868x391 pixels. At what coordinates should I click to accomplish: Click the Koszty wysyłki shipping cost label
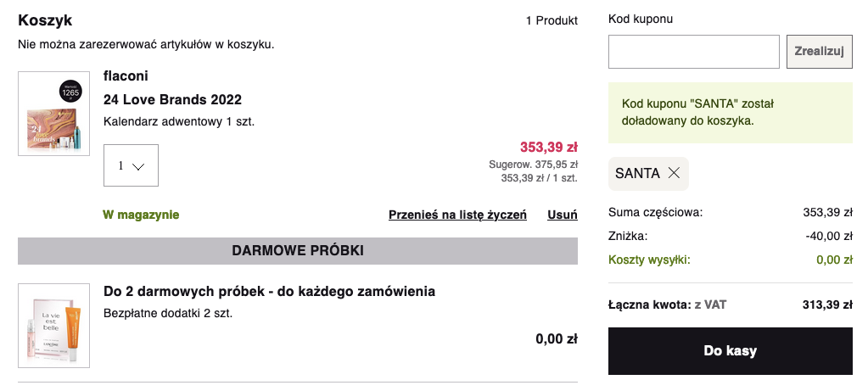point(649,260)
